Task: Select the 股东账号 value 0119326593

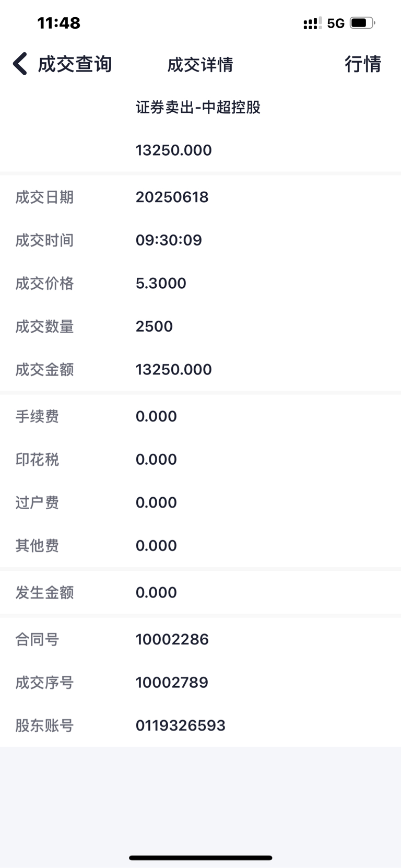Action: [x=180, y=725]
